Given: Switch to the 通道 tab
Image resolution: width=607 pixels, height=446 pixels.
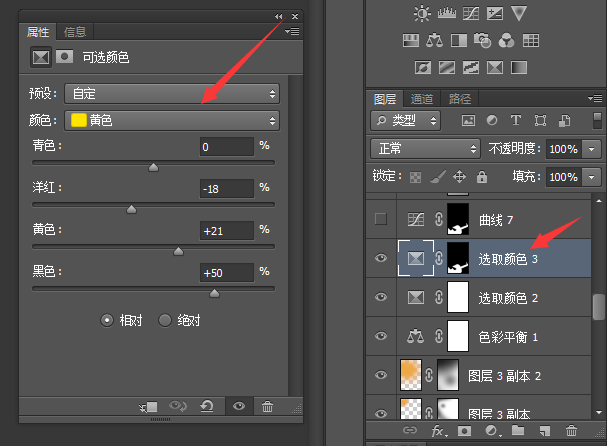Looking at the screenshot, I should click(x=422, y=99).
